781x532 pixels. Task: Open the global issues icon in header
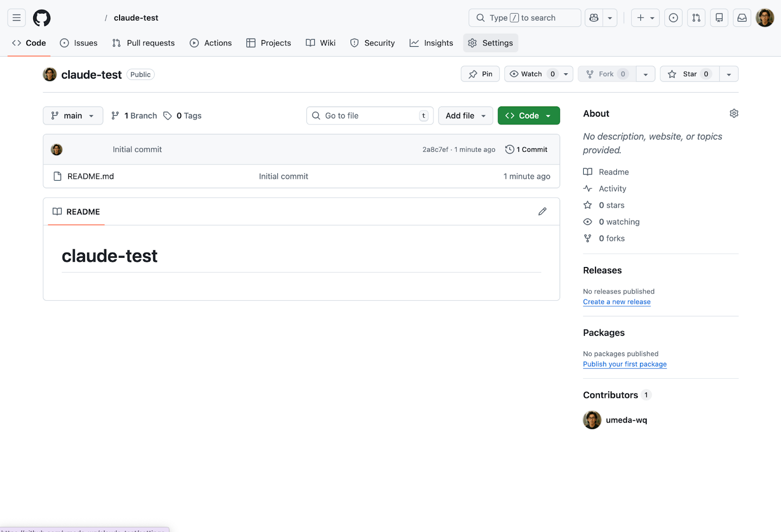coord(673,18)
